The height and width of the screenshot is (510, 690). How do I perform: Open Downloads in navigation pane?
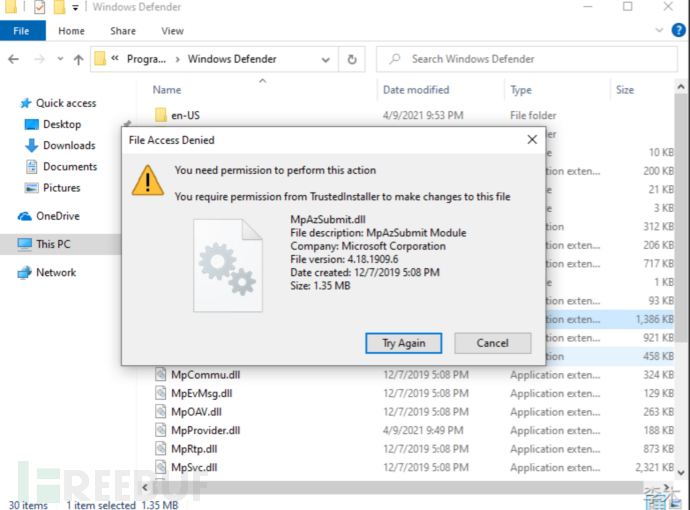[69, 145]
